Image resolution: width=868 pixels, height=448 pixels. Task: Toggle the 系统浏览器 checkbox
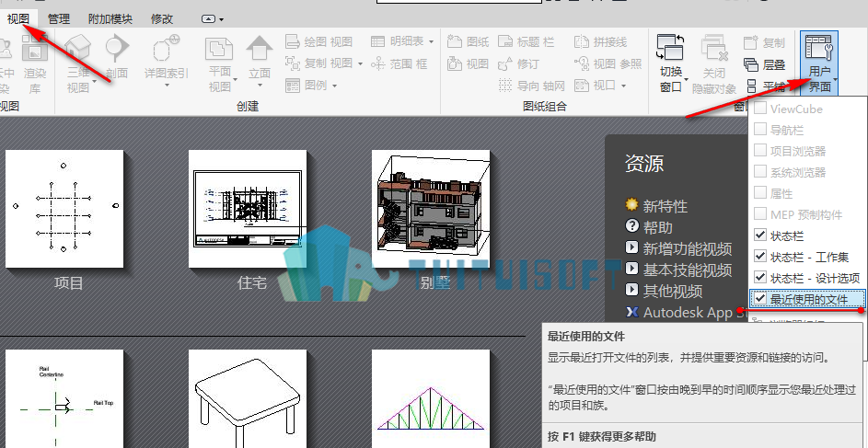(x=760, y=171)
